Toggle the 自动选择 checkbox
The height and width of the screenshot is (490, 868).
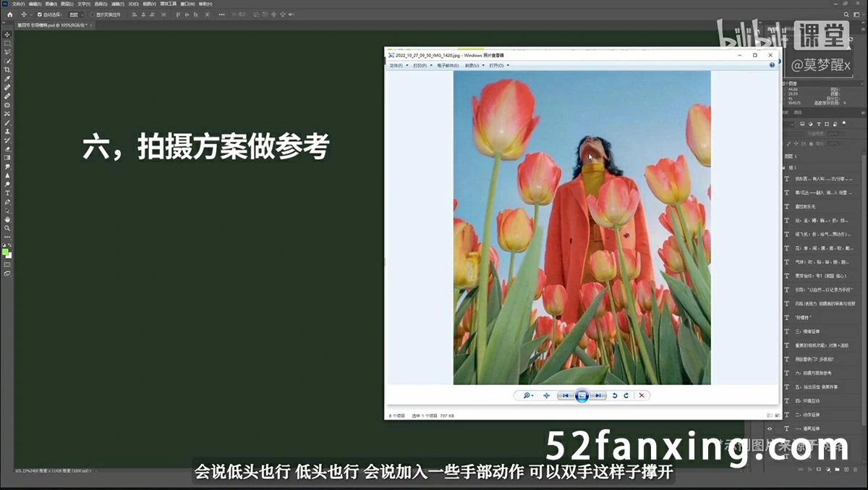[x=40, y=14]
